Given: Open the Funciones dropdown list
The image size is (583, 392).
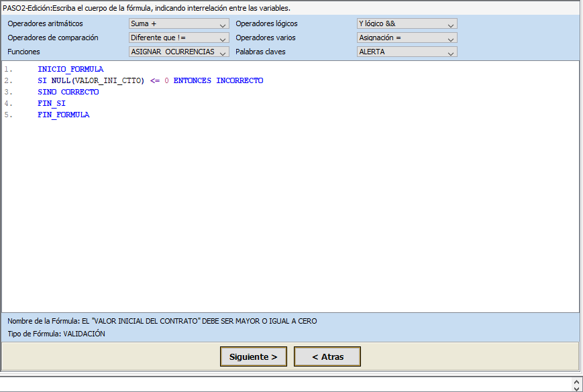Looking at the screenshot, I should point(178,52).
